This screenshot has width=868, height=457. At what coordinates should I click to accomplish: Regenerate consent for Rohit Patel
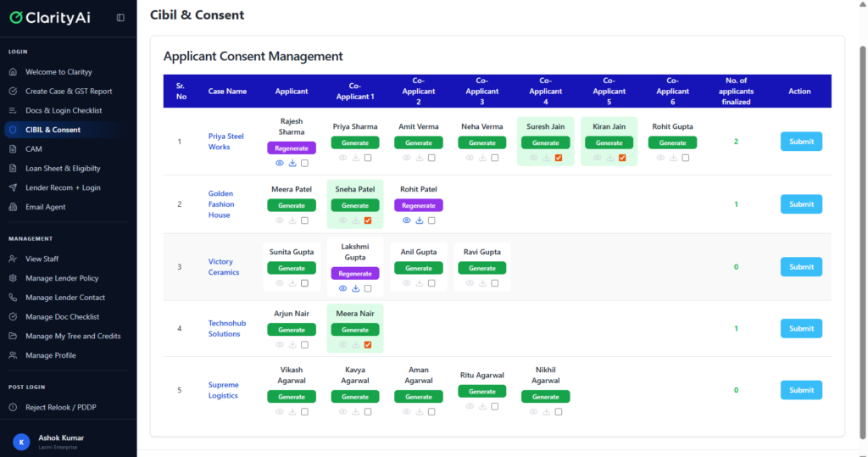tap(419, 205)
